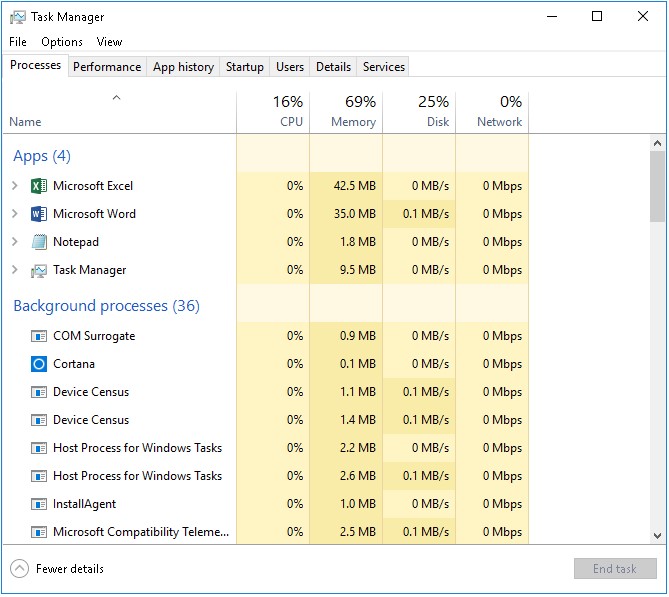Expand the Notepad process group
The width and height of the screenshot is (669, 597).
(x=15, y=242)
